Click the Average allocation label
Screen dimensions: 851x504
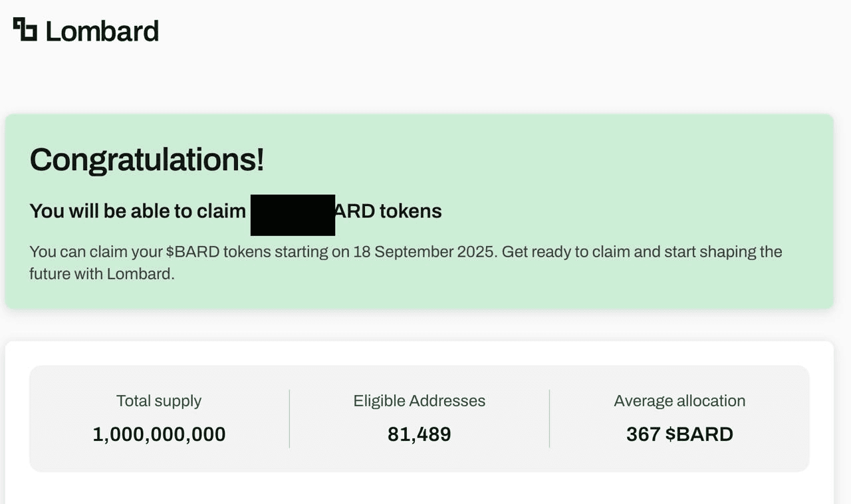pyautogui.click(x=679, y=401)
